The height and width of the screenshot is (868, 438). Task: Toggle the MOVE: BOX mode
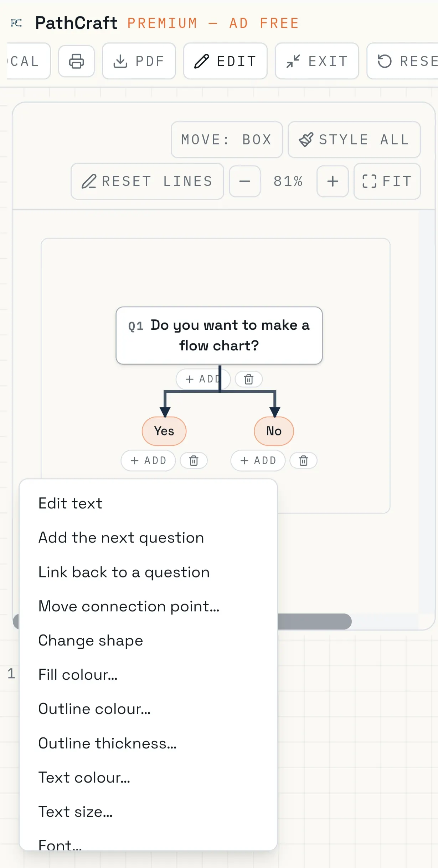click(227, 140)
